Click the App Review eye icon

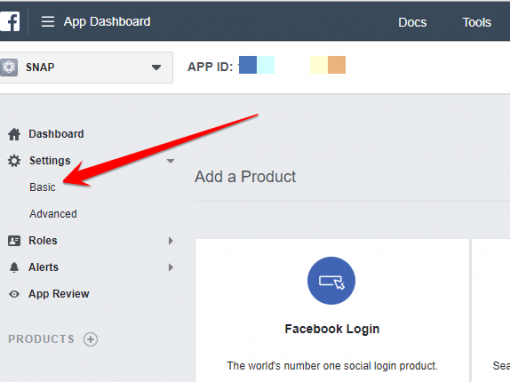(x=14, y=294)
